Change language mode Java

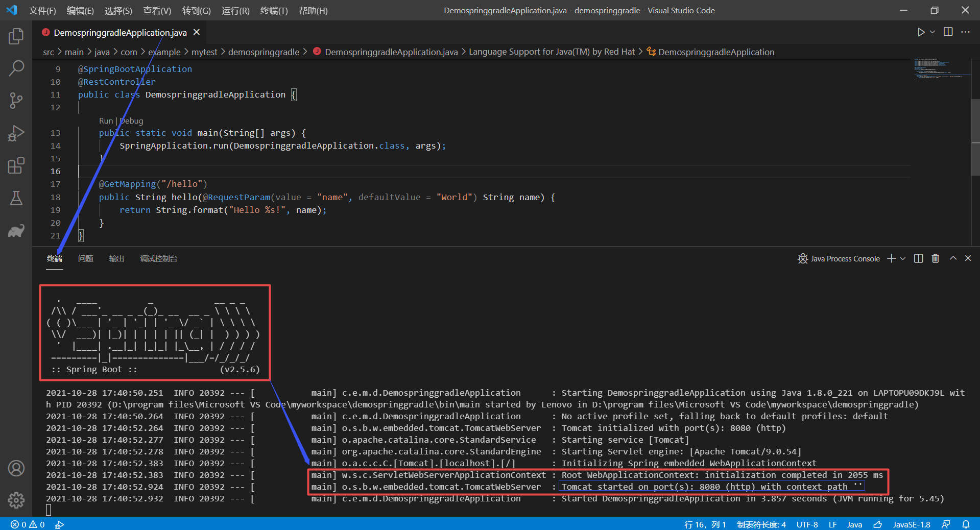[854, 524]
